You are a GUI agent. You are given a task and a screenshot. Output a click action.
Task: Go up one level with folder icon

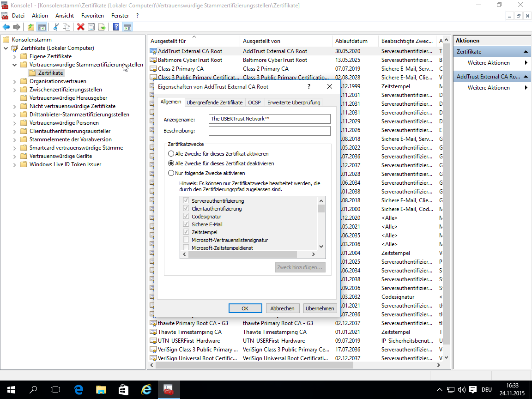click(x=31, y=27)
